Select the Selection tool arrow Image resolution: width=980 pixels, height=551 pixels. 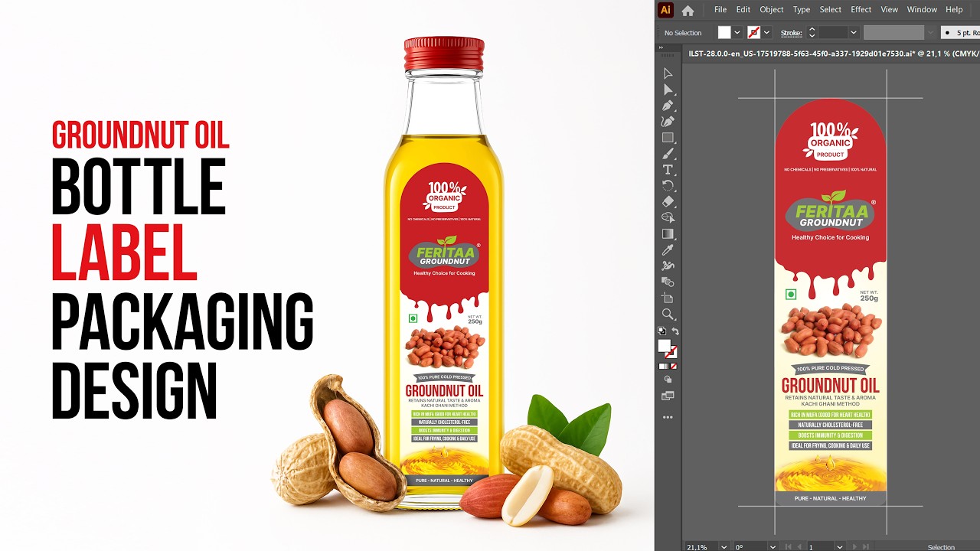pos(668,73)
